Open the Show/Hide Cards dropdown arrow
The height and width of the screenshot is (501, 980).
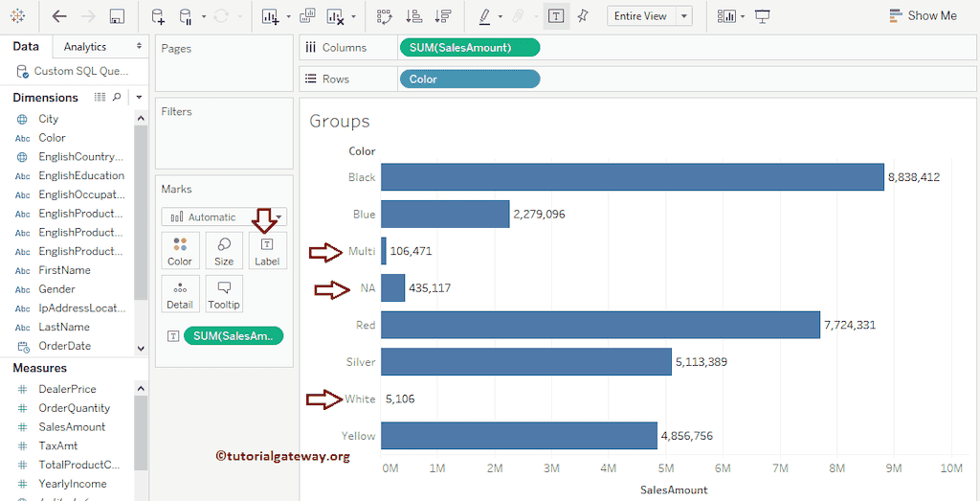(x=742, y=17)
